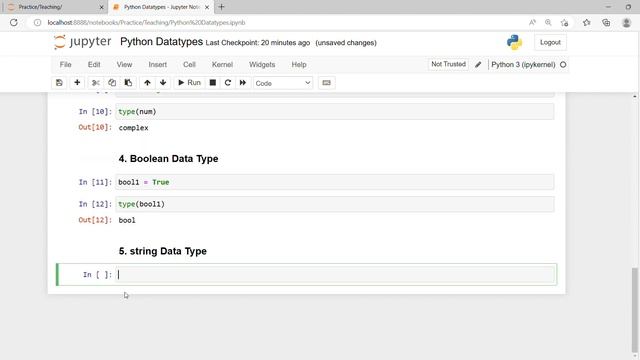The height and width of the screenshot is (360, 640).
Task: Click the Not Trusted button
Action: click(448, 64)
